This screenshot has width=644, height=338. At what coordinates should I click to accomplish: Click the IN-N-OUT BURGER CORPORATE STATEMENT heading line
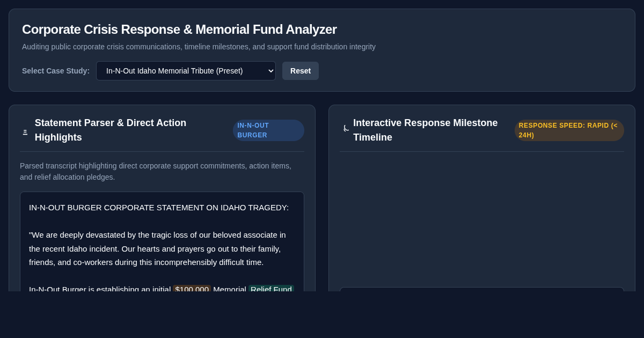click(x=159, y=207)
